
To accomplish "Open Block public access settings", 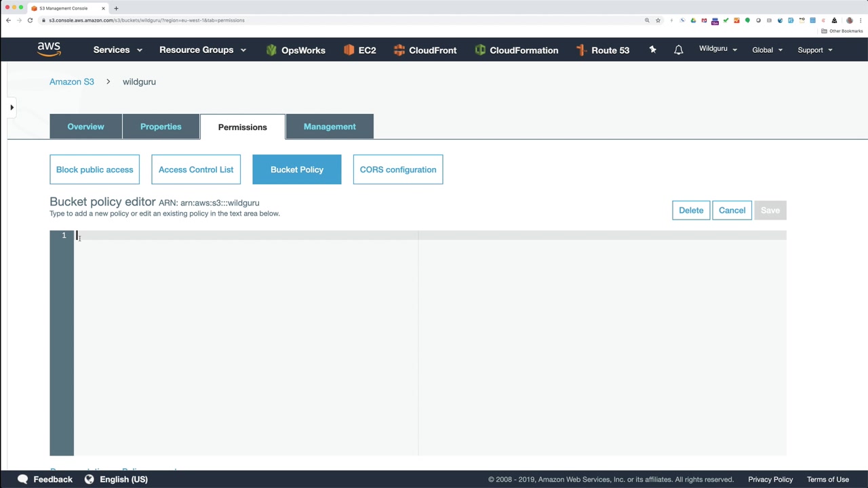I will point(94,169).
